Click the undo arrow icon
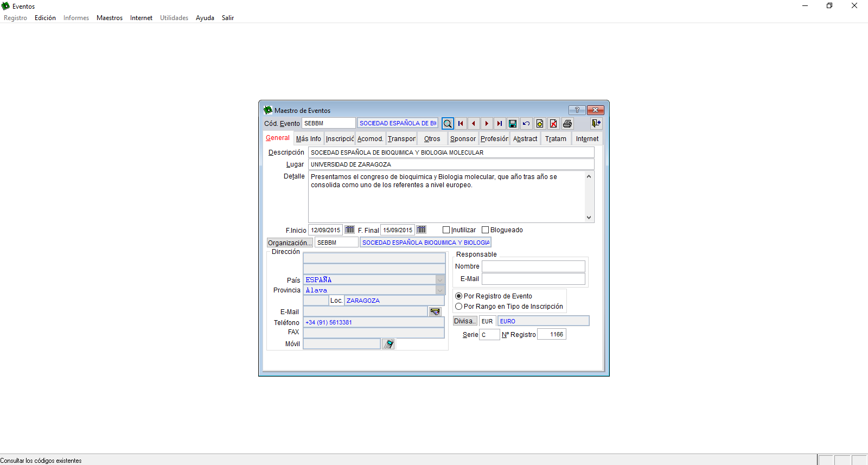868x465 pixels. (x=526, y=124)
